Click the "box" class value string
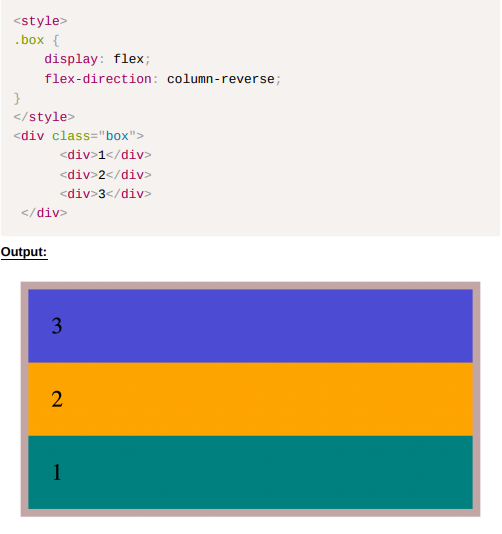 point(117,136)
